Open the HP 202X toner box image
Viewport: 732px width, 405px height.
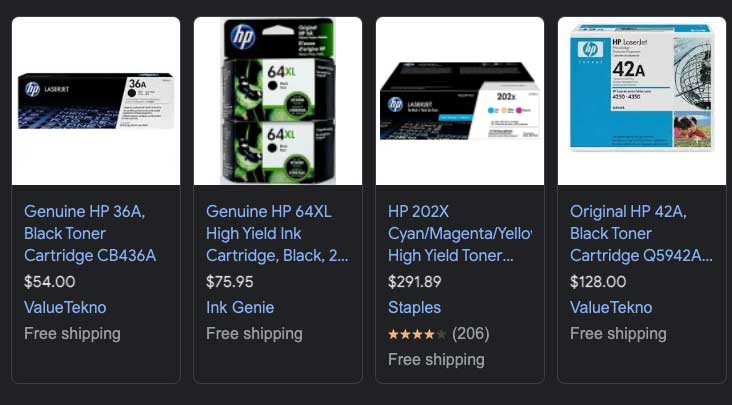460,101
